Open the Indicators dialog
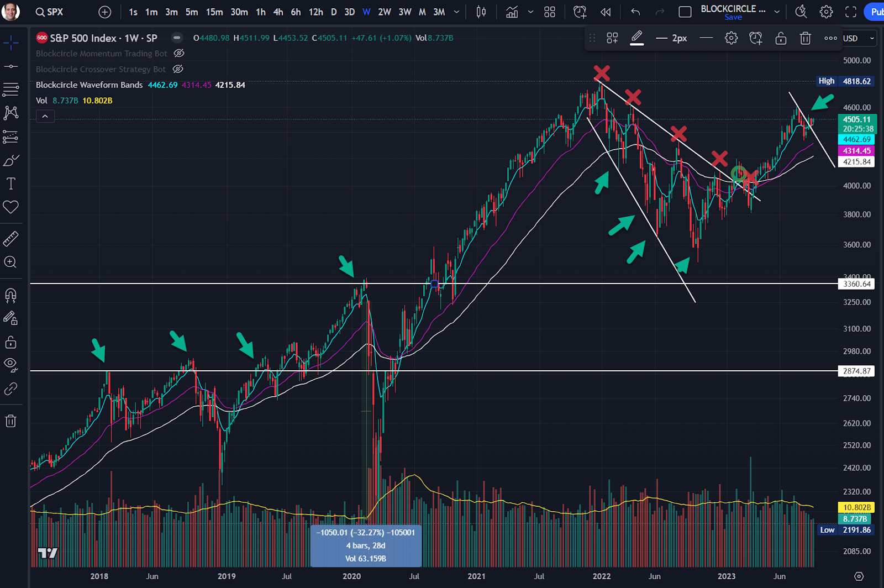The image size is (884, 588). 512,12
